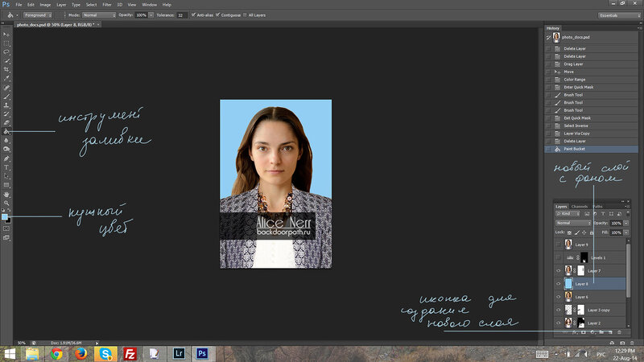Screen dimensions: 644x362
Task: Open Layers panel Fill arrow
Action: point(626,232)
